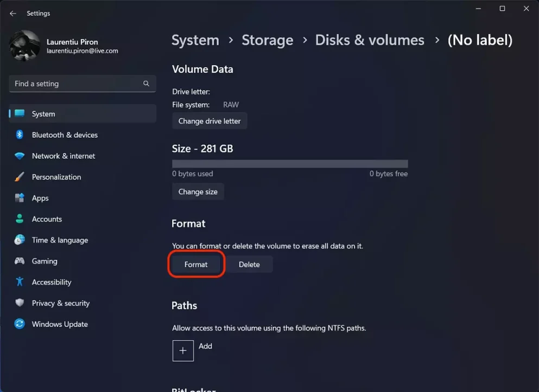The height and width of the screenshot is (392, 539).
Task: Go to Disks & volumes breadcrumb
Action: pos(370,40)
